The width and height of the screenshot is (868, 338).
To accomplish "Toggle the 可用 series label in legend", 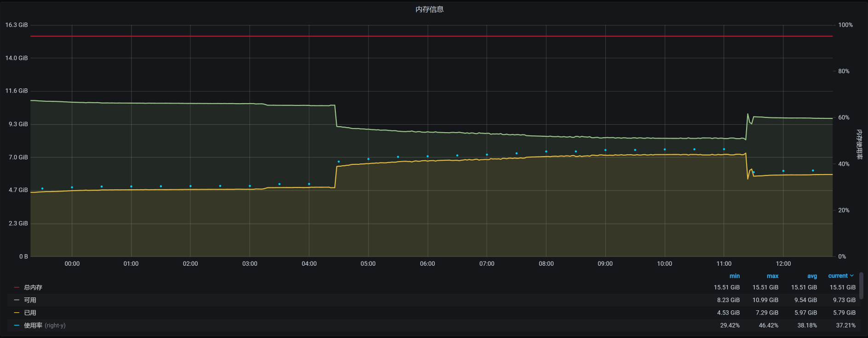I will tap(30, 300).
